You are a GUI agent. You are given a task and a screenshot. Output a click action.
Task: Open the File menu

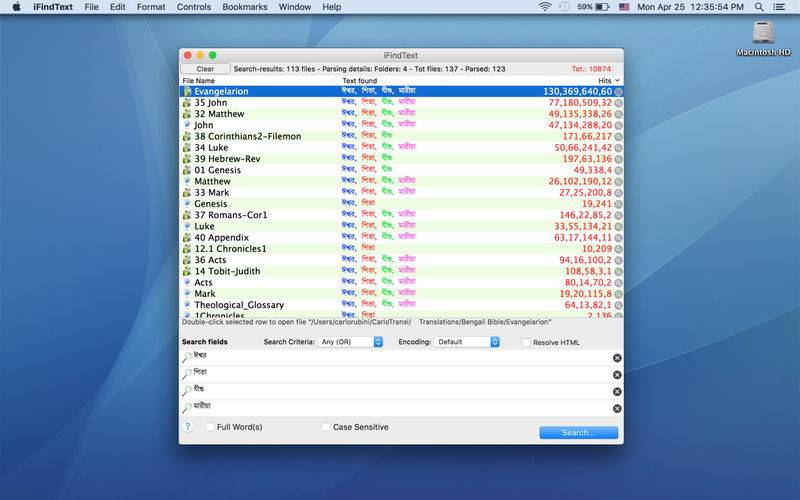(91, 7)
